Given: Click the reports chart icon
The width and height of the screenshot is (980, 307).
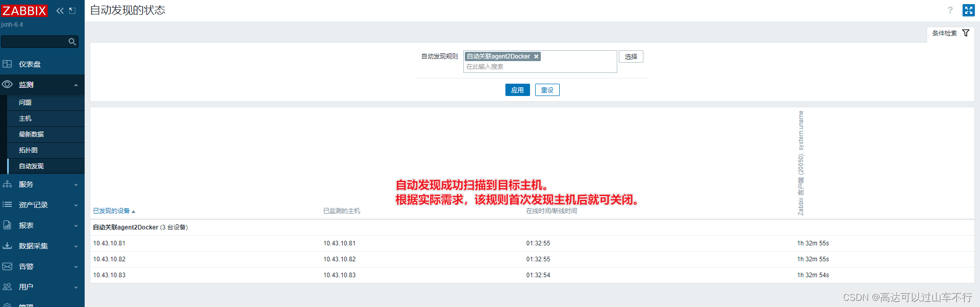Looking at the screenshot, I should [7, 225].
